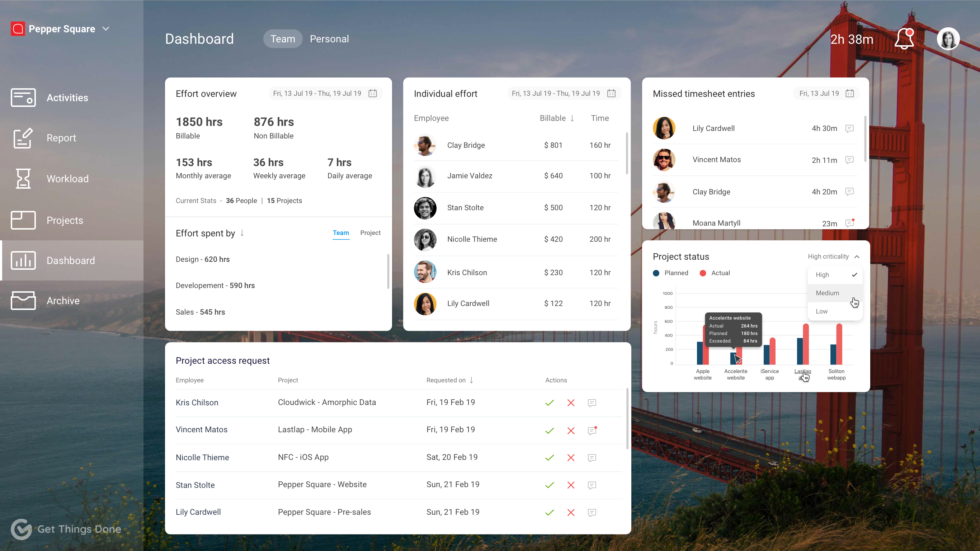Open calendar icon in Effort overview
The height and width of the screenshot is (551, 980).
tap(372, 93)
